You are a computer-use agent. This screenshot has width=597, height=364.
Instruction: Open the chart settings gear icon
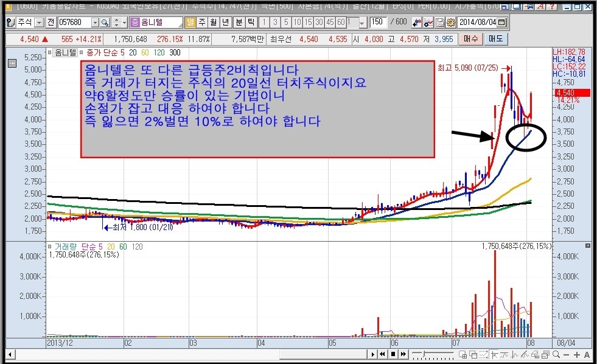click(450, 23)
